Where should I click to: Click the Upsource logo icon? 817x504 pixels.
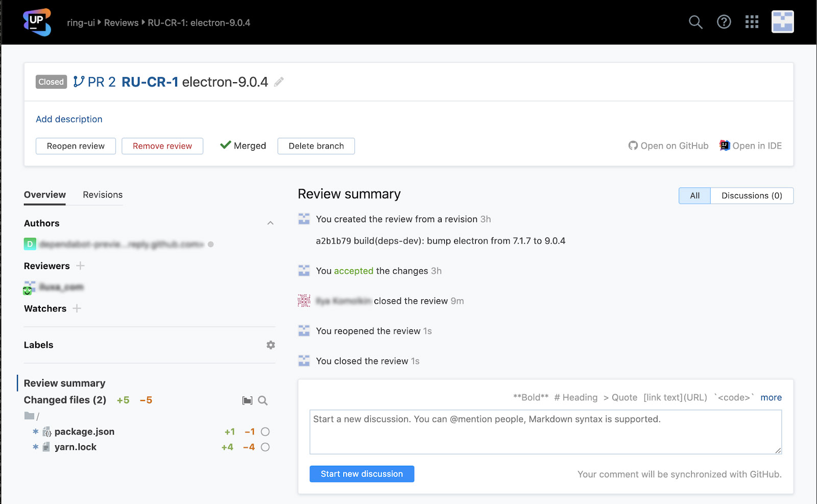point(37,22)
